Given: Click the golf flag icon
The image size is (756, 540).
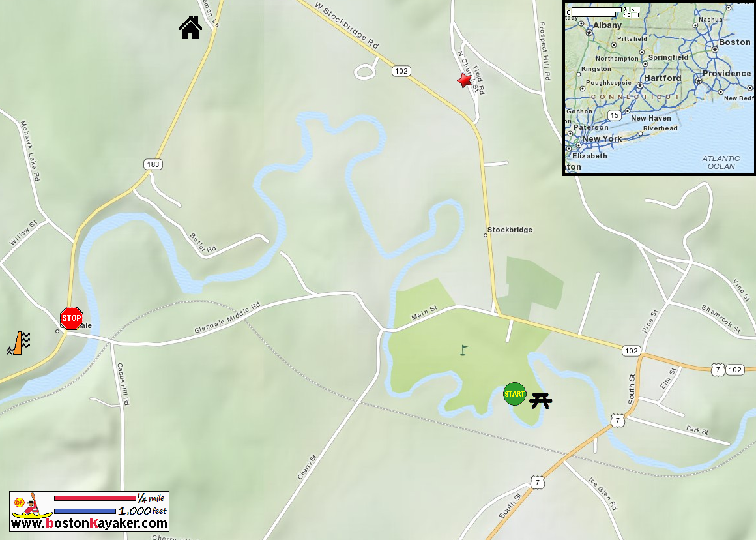Looking at the screenshot, I should tap(463, 350).
